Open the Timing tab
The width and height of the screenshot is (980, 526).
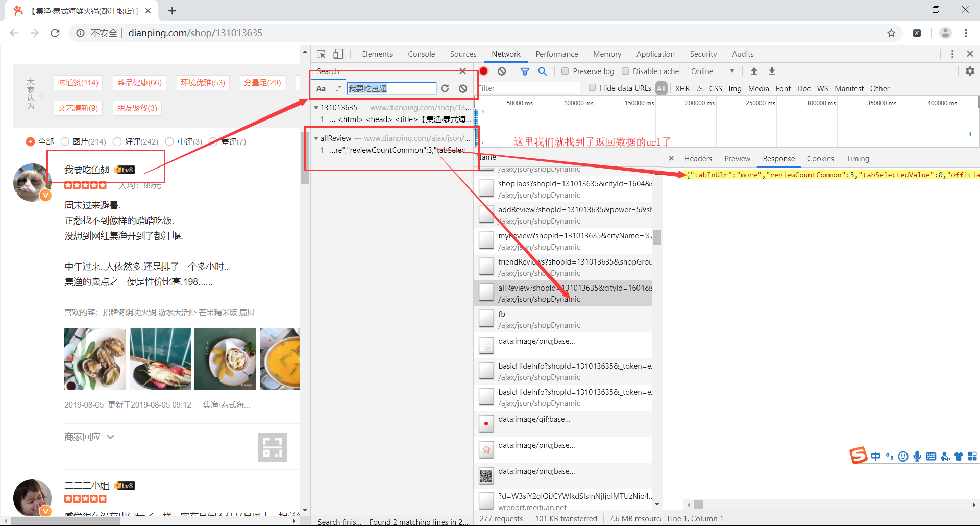[857, 159]
